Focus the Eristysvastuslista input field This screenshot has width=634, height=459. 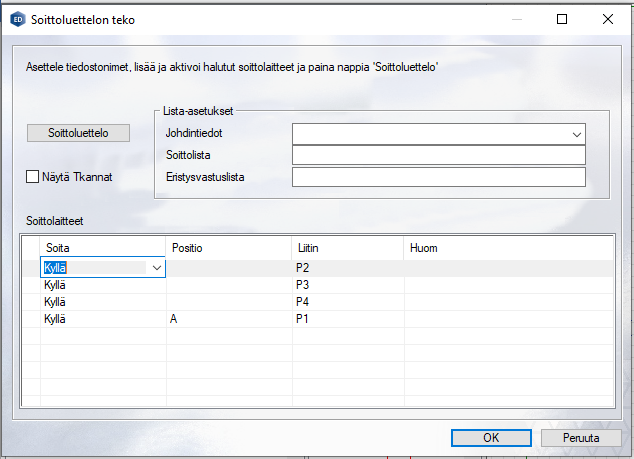click(437, 177)
